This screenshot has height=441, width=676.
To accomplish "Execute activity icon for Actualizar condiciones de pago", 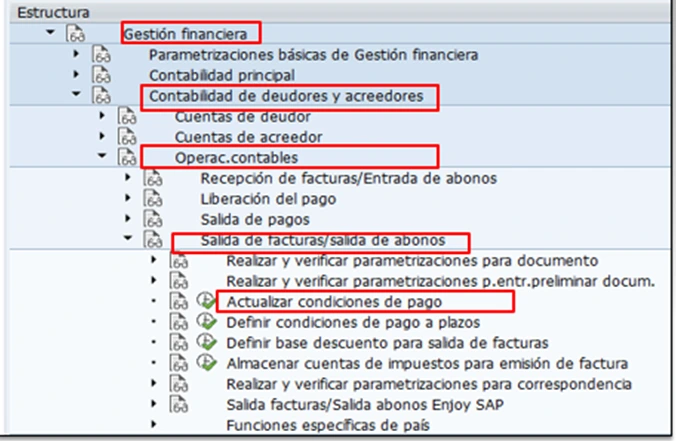I will tap(207, 300).
